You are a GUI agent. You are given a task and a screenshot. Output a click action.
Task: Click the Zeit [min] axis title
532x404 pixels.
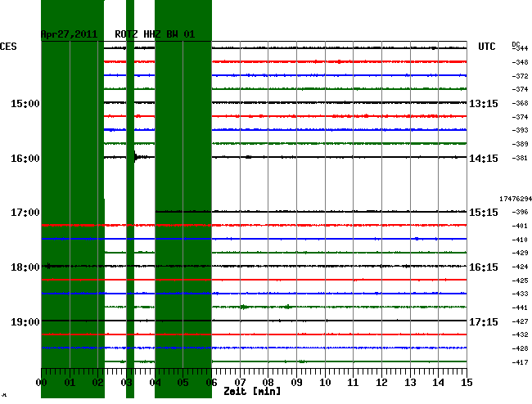(x=252, y=392)
